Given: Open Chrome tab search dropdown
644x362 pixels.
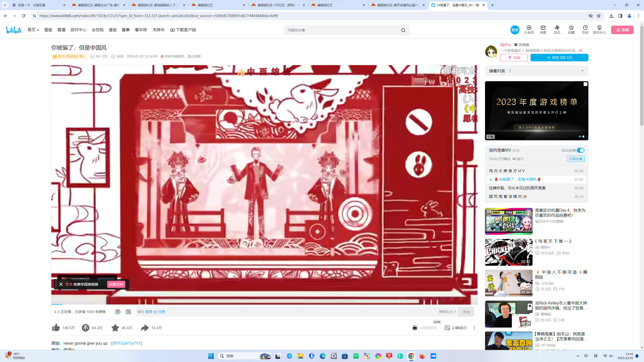Looking at the screenshot, I should [x=5, y=5].
